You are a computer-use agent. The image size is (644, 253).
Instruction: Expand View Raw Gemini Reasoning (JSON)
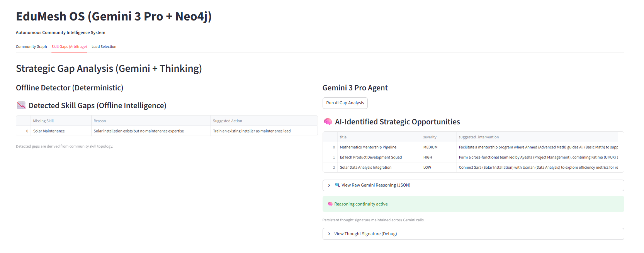[x=376, y=185]
